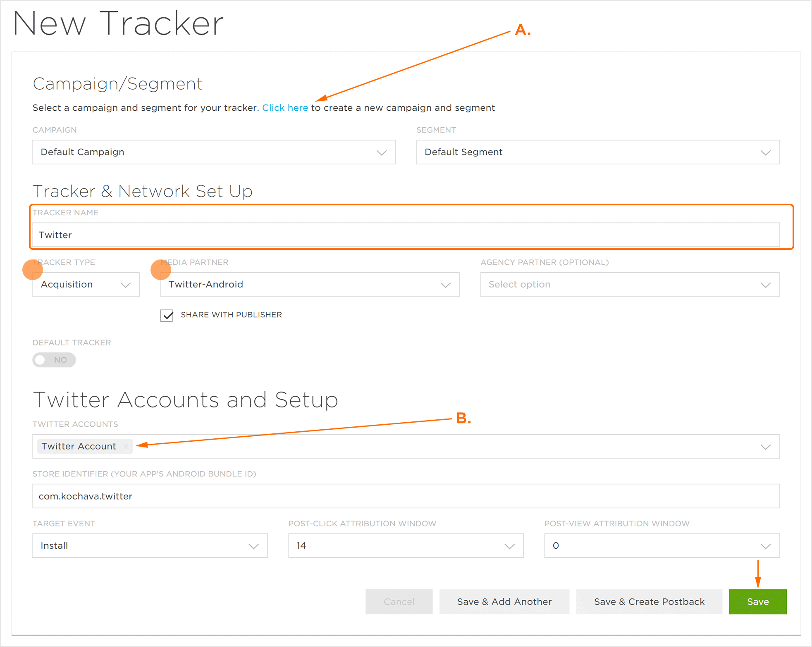This screenshot has width=812, height=647.
Task: Click the 'Click here' link
Action: tap(285, 108)
